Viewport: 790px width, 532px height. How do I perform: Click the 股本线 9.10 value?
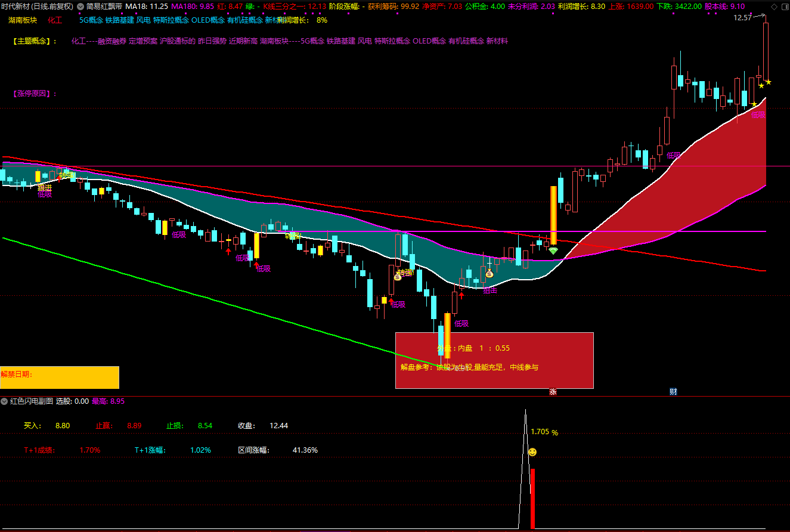point(724,7)
